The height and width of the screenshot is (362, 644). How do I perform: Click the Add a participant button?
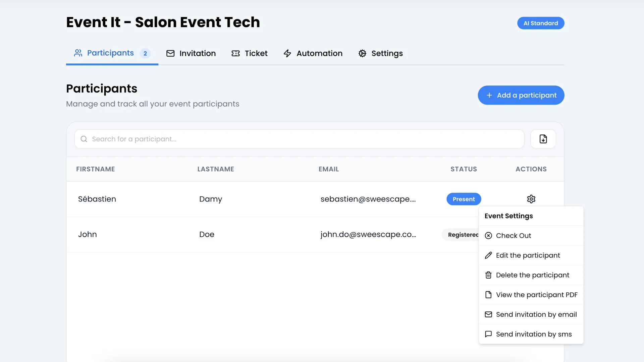point(521,95)
